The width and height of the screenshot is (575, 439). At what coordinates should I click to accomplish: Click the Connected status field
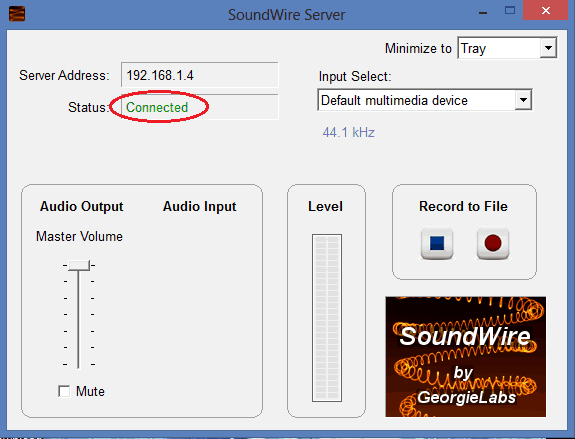click(x=199, y=107)
